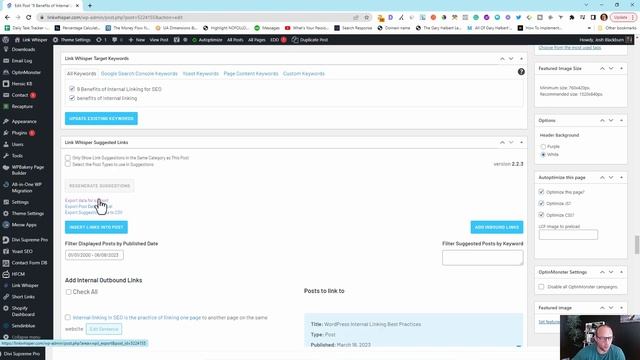The image size is (640, 360).
Task: Toggle the Featured Image panel
Action: coord(621,308)
